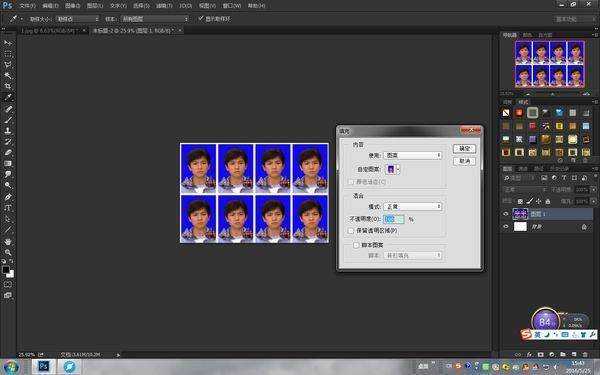Change screen mode icon at toolbar bottom
The height and width of the screenshot is (375, 600).
point(8,295)
